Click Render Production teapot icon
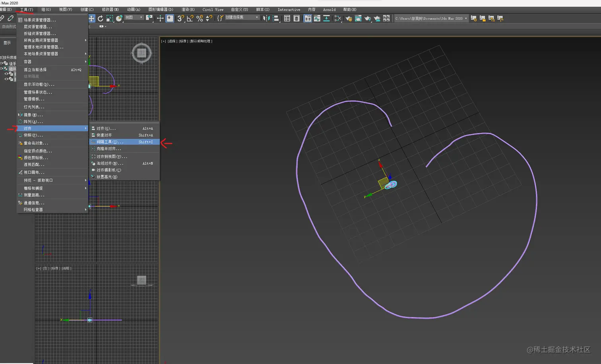 point(368,18)
